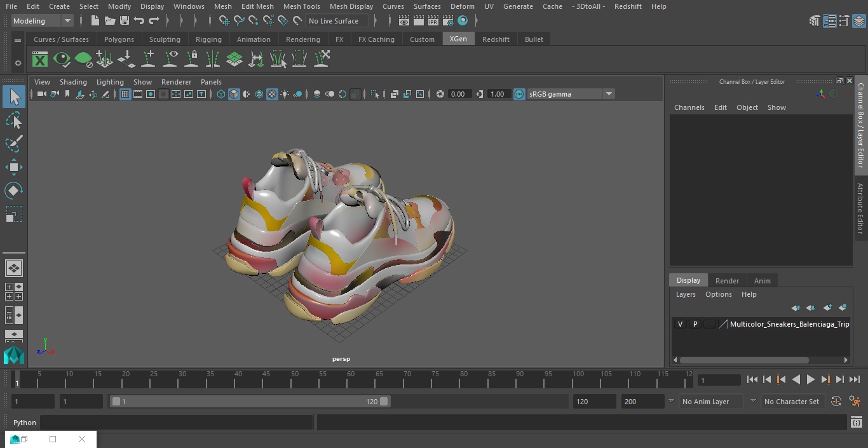Click the Save scene icon
The width and height of the screenshot is (868, 448).
pyautogui.click(x=125, y=21)
